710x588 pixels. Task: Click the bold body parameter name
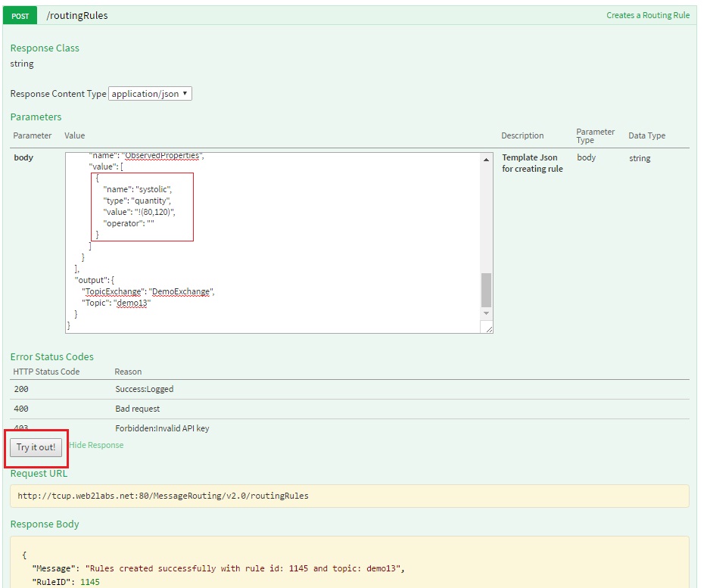tap(23, 157)
